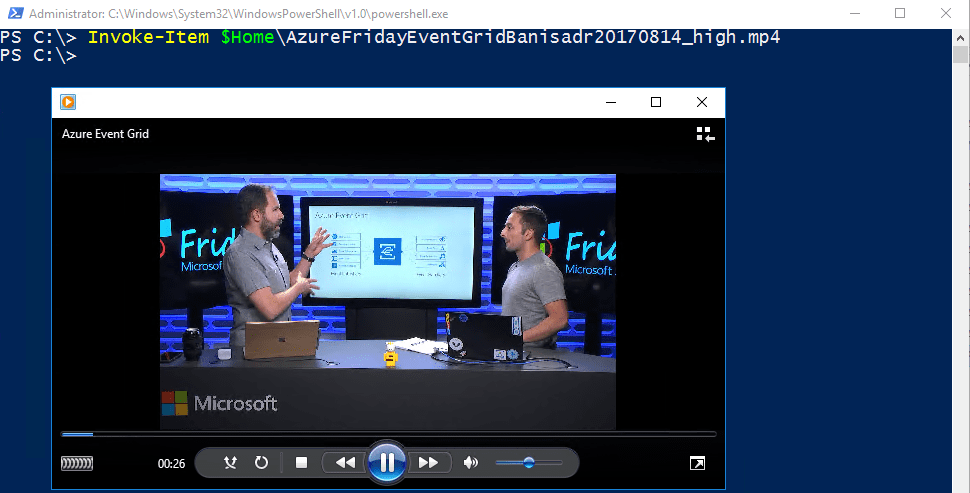970x493 pixels.
Task: Click the 00:26 elapsed time display
Action: pos(171,464)
